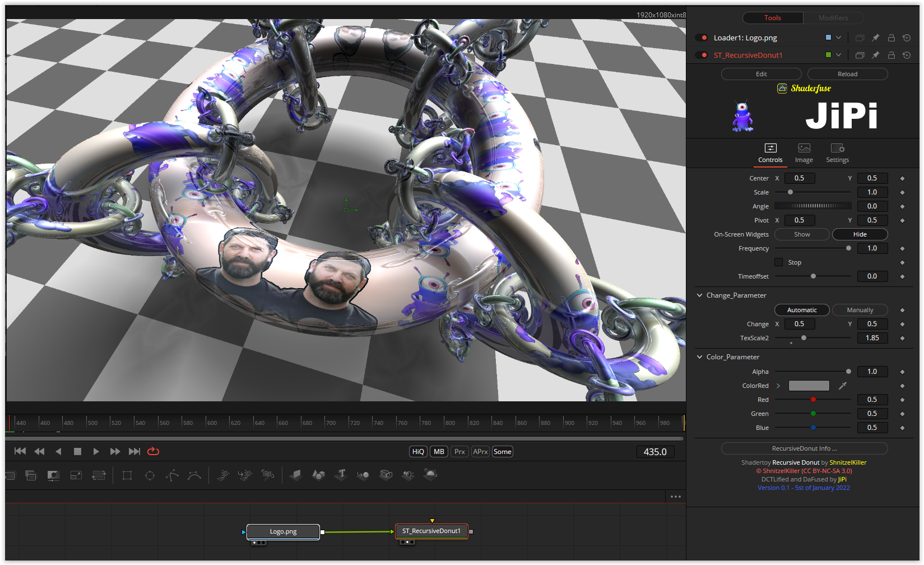Screen dimensions: 924x565
Task: Add a pEmitter particle node
Action: click(x=223, y=475)
